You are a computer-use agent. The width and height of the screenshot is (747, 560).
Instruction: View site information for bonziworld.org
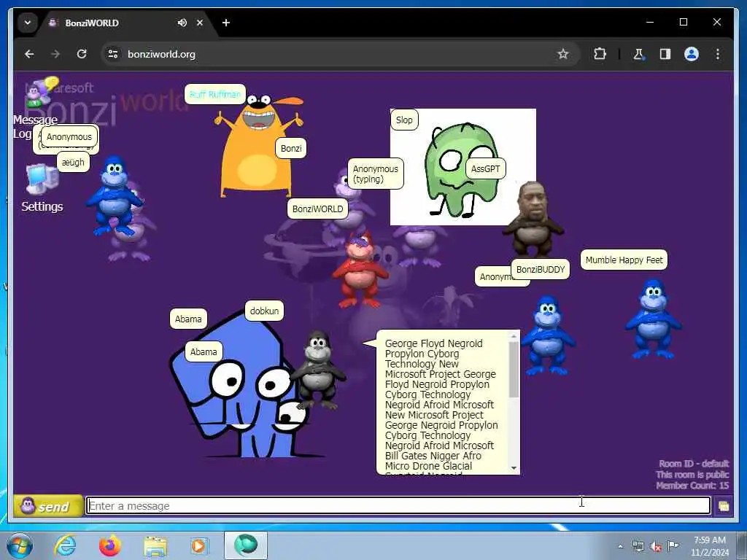click(113, 54)
